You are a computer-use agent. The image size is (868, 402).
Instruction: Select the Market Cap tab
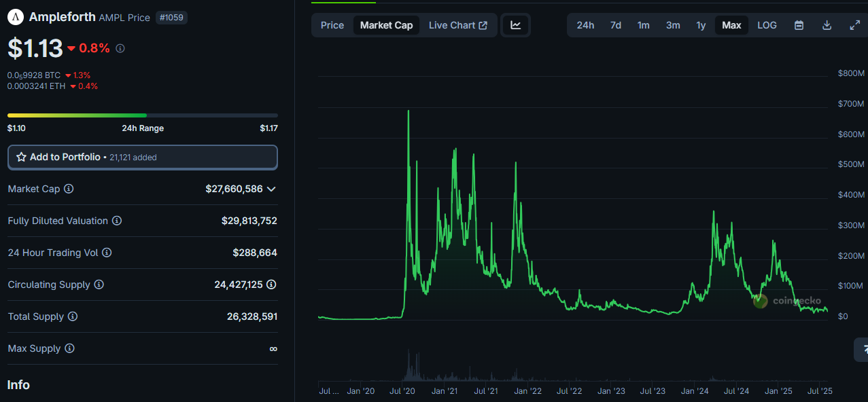[x=386, y=25]
